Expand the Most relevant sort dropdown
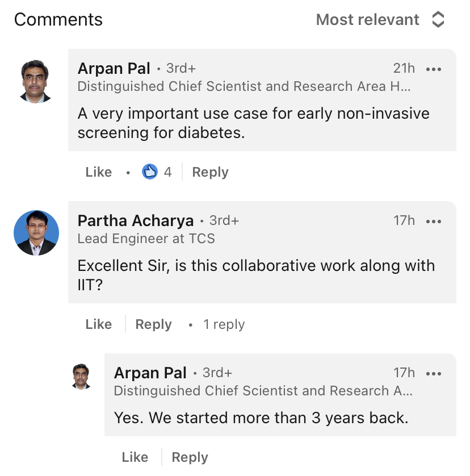This screenshot has width=470, height=476. [x=380, y=20]
